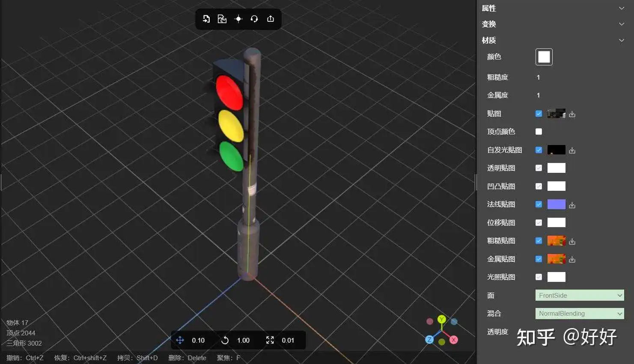Click the white 光照贴图 thumbnail
The image size is (634, 364).
(x=557, y=277)
